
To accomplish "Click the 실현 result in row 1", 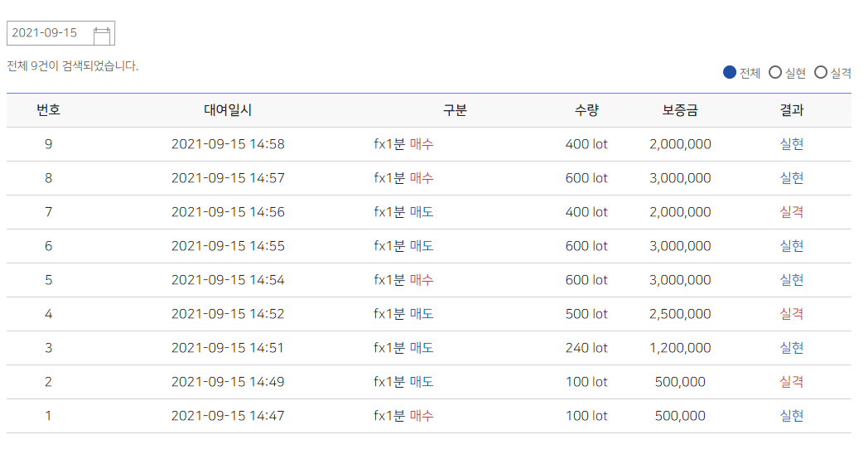I will coord(791,416).
